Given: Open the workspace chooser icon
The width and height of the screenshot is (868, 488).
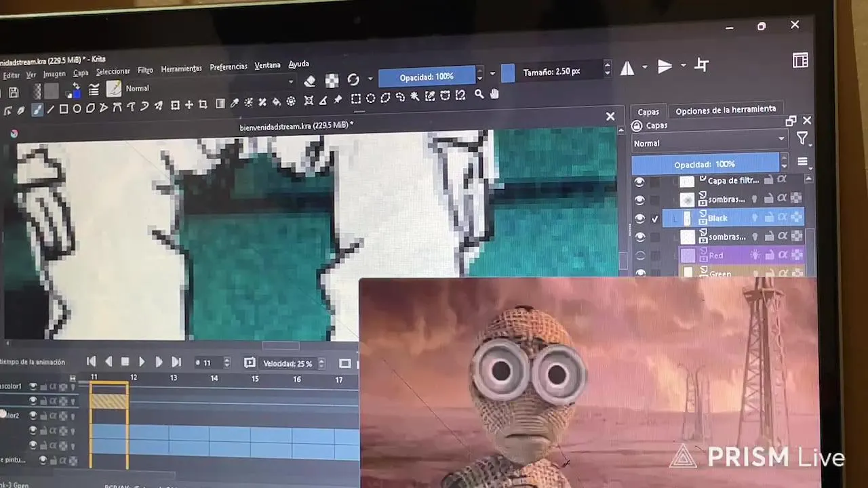Looking at the screenshot, I should point(800,60).
